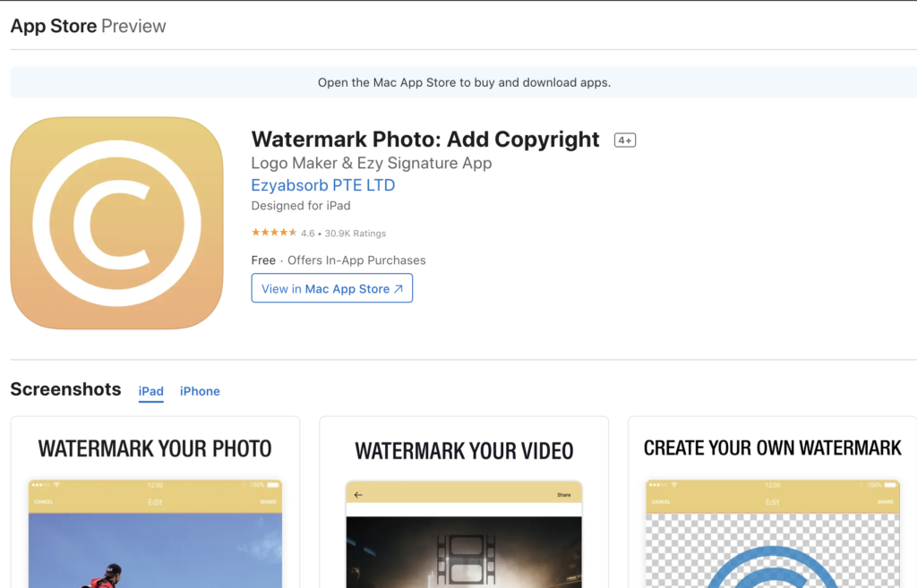This screenshot has height=588, width=917.
Task: Select the iPad screenshots tab
Action: point(150,391)
